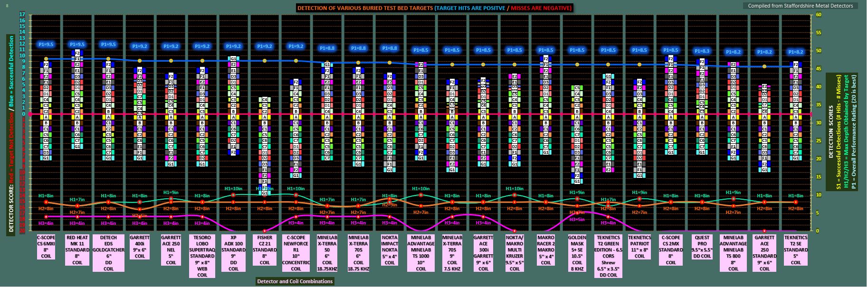Select the P1=9.2 badge above the FISHER CZ 21 column
The height and width of the screenshot is (287, 868).
point(265,46)
